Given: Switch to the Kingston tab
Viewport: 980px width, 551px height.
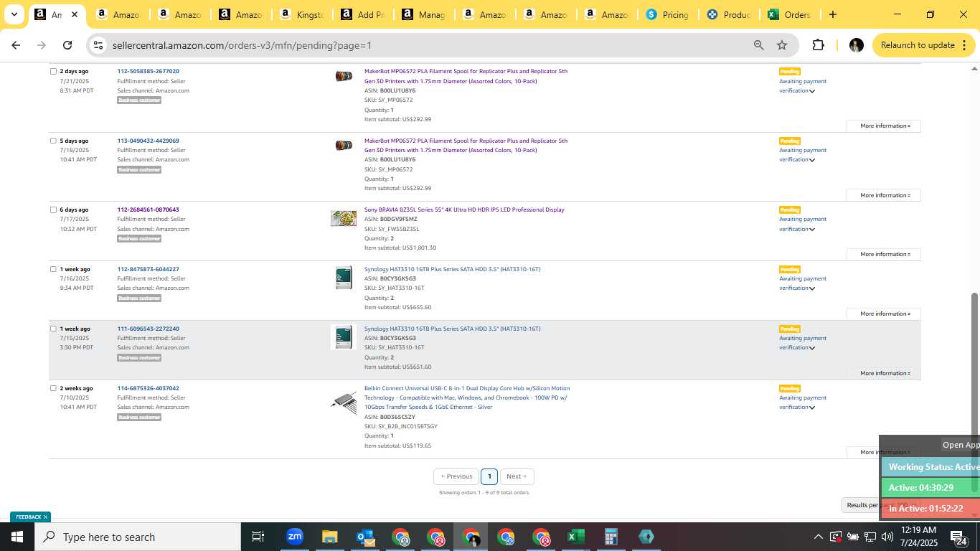Looking at the screenshot, I should point(304,14).
